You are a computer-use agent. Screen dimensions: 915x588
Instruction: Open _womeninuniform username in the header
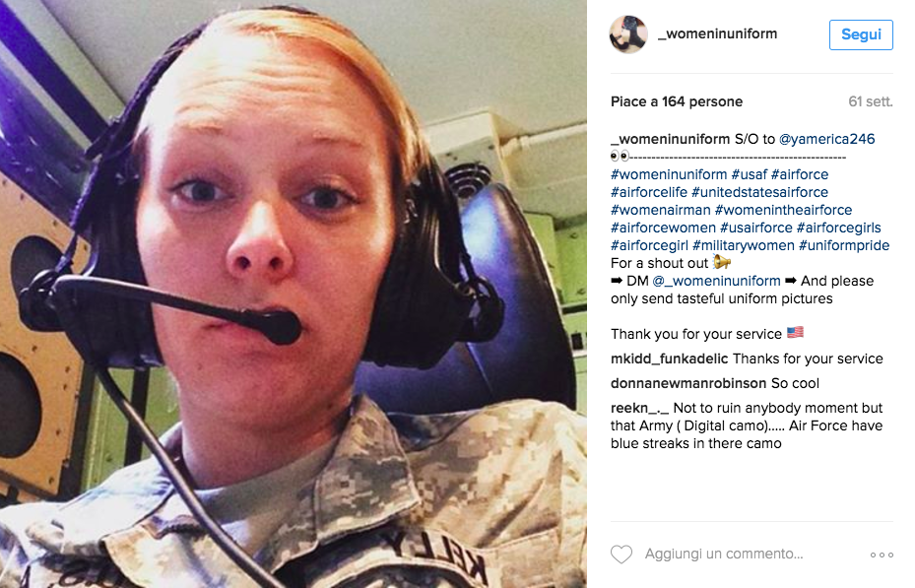[718, 33]
